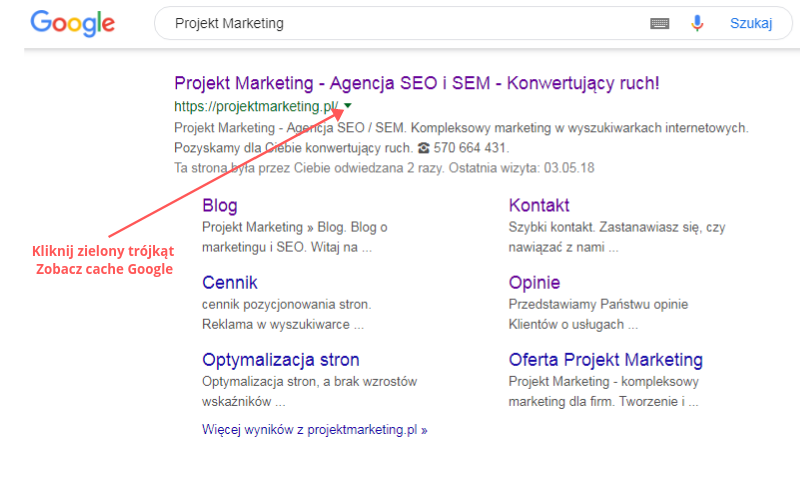Open the Projekt Marketing - Agencja SEO result title
The width and height of the screenshot is (800, 500).
[416, 83]
